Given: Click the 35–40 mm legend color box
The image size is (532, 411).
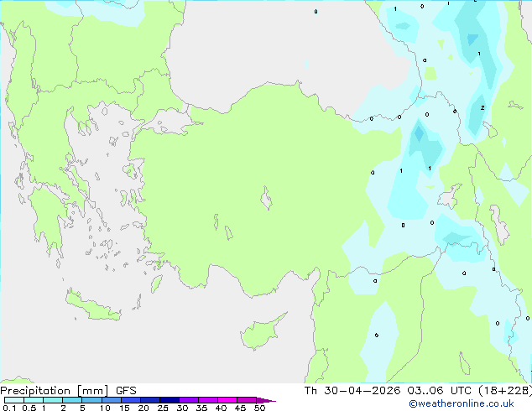Looking at the screenshot, I should (x=208, y=400).
